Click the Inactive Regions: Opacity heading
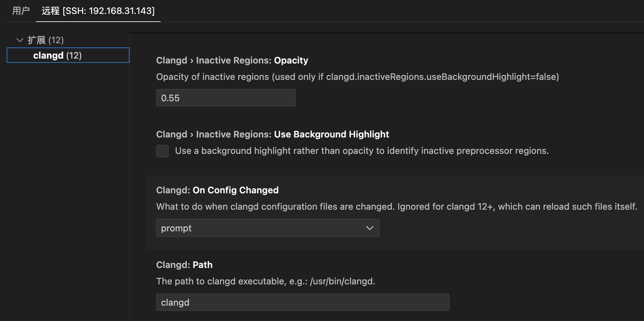 coord(232,60)
